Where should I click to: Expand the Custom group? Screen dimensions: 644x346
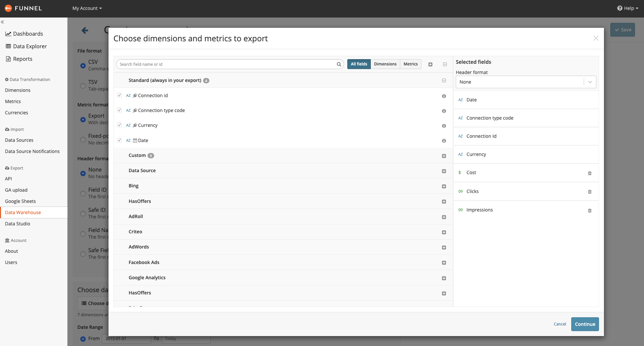(444, 156)
